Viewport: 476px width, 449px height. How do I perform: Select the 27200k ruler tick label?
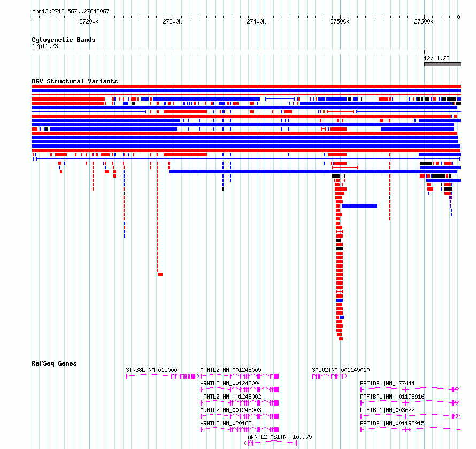click(89, 21)
